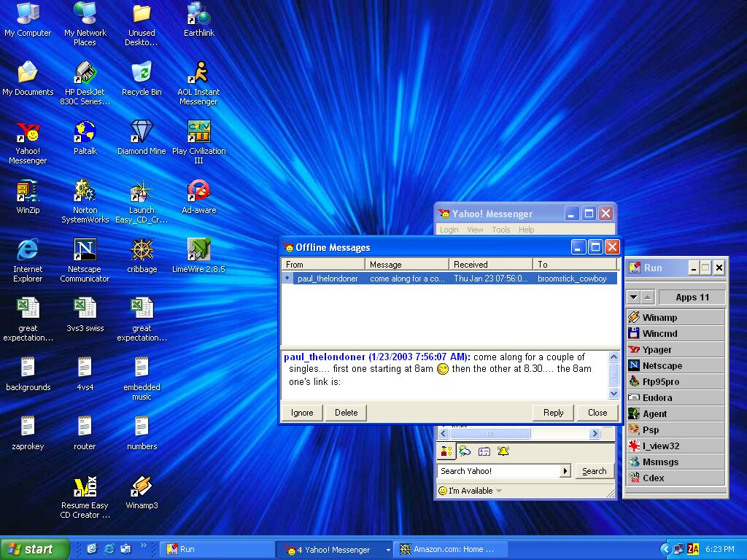Open the Recycle Bin
The height and width of the screenshot is (560, 747).
pos(142,79)
